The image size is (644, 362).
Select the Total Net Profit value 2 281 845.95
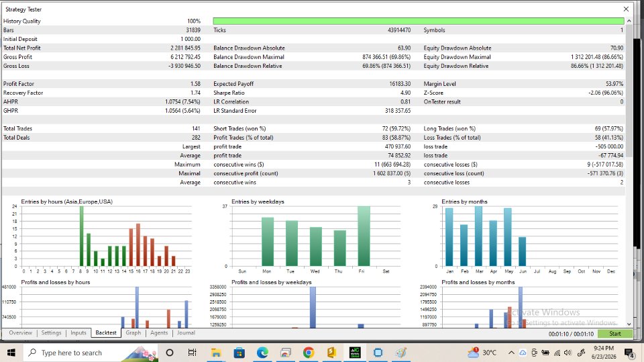pos(185,48)
